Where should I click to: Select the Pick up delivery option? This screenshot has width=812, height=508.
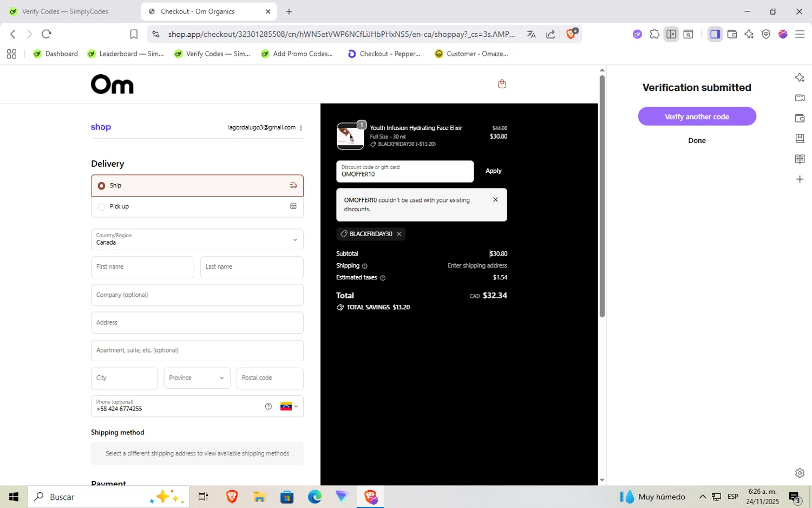(197, 207)
